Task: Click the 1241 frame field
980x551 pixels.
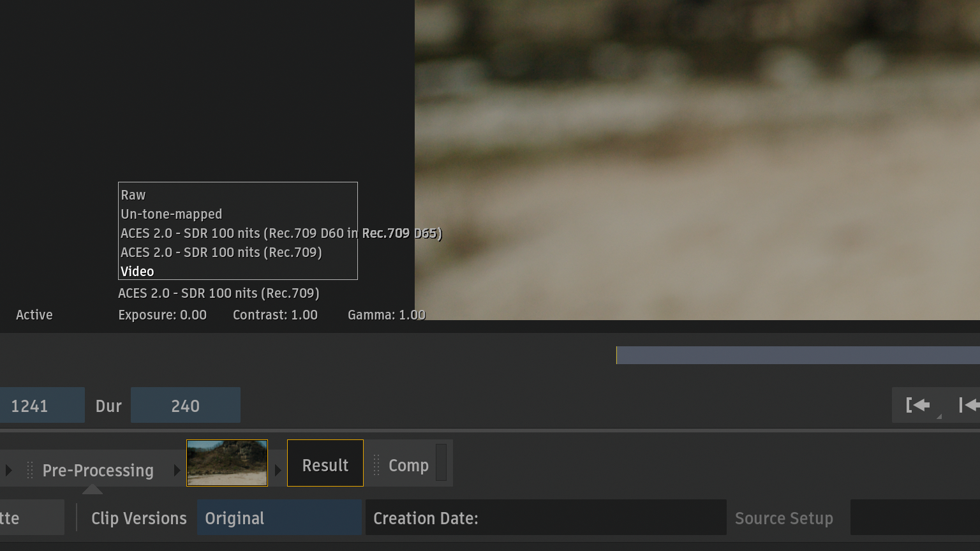Action: (x=42, y=405)
